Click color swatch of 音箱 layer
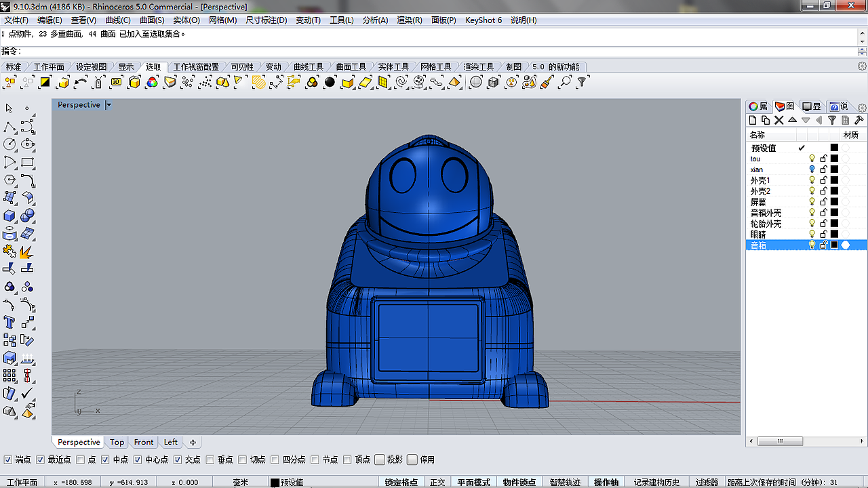868x488 pixels. 835,245
